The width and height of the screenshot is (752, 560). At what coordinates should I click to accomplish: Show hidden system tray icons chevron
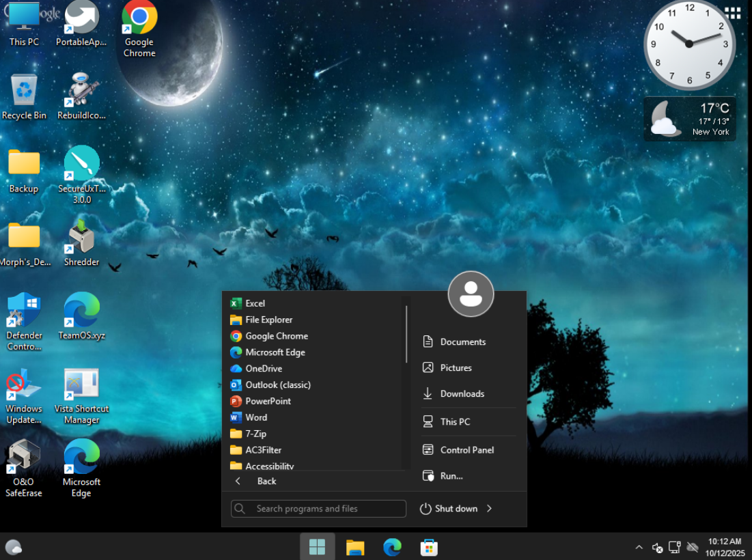click(639, 547)
